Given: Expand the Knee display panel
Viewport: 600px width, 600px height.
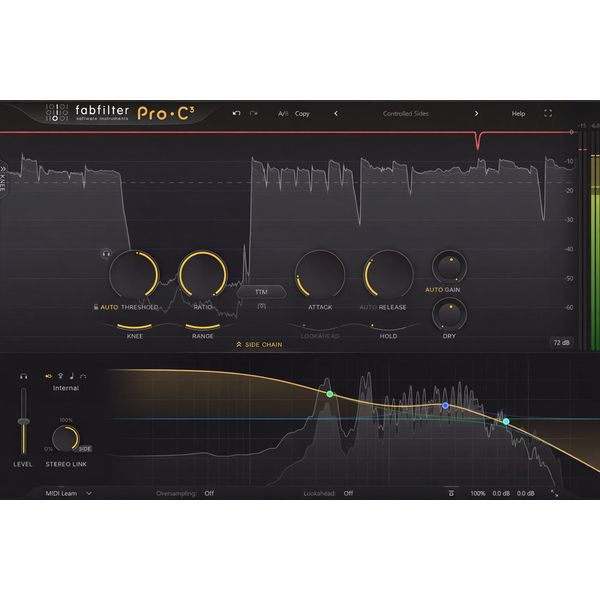Looking at the screenshot, I should (x=3, y=178).
